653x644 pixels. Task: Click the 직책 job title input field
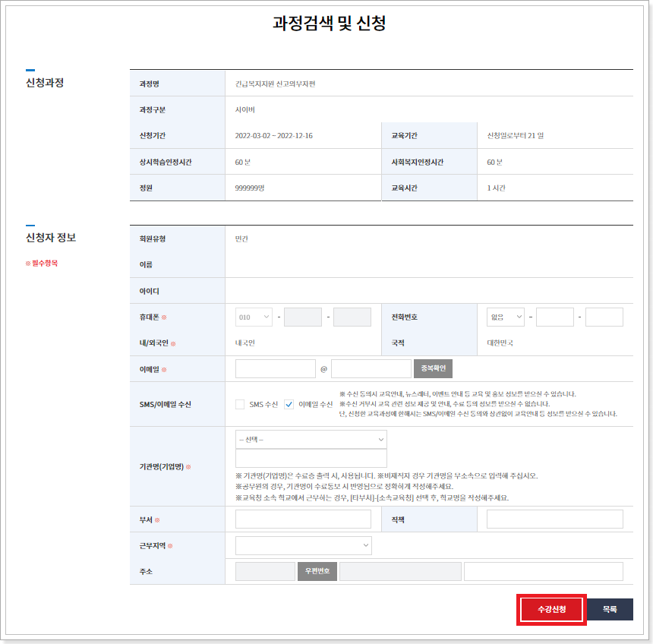pos(555,519)
